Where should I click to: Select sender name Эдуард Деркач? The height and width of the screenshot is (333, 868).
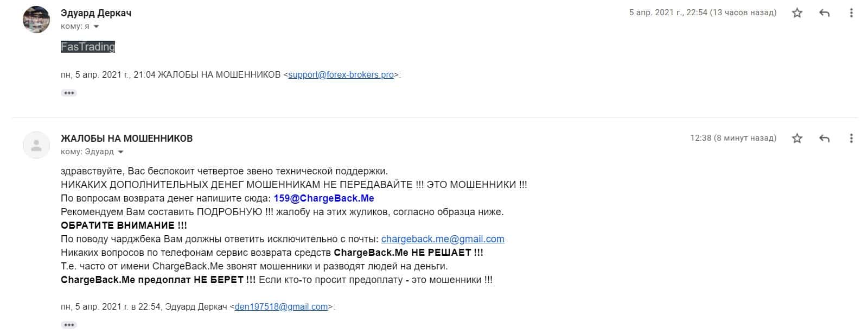[x=96, y=13]
